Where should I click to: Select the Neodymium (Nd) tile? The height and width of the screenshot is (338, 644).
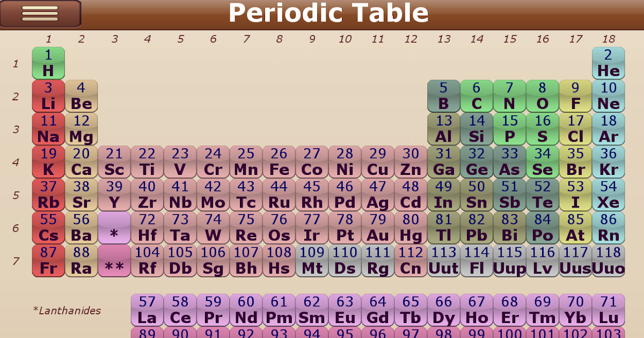(246, 310)
